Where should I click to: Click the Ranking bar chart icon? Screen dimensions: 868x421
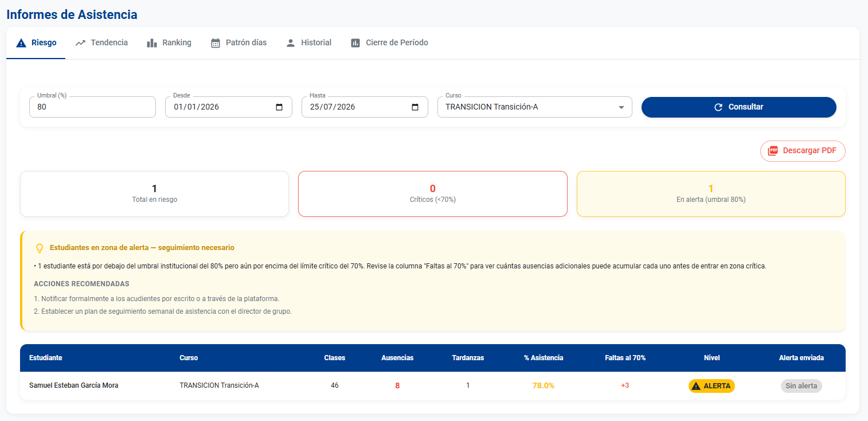click(x=152, y=43)
